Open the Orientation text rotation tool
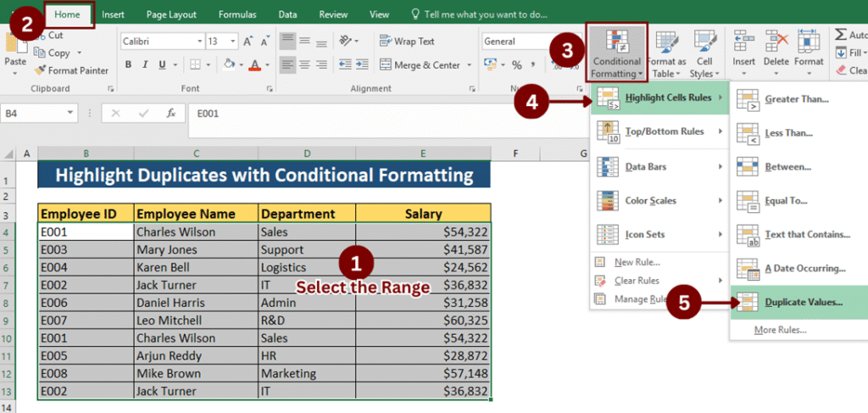The width and height of the screenshot is (868, 413). (348, 41)
